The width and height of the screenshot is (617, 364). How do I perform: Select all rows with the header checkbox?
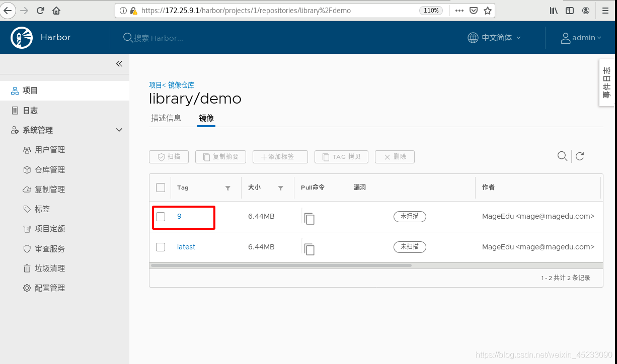pos(161,188)
